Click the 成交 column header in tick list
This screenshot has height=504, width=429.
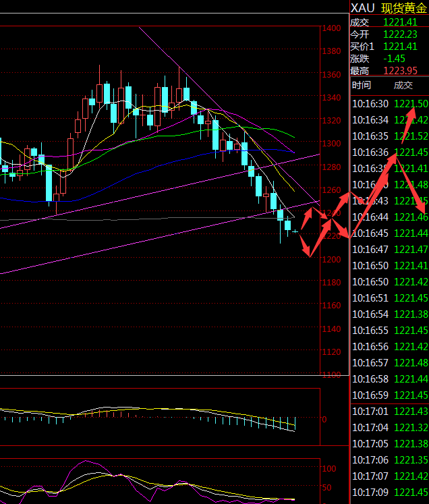pos(403,85)
